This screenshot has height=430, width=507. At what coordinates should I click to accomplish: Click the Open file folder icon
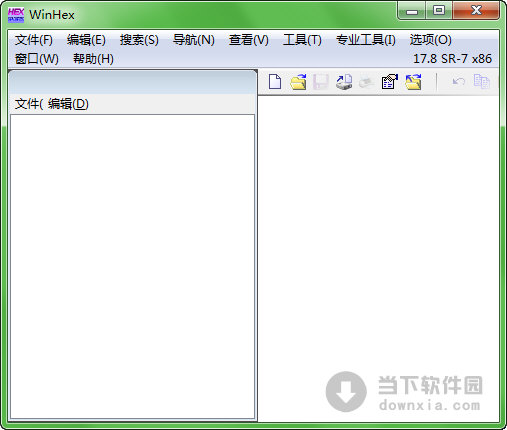click(298, 82)
